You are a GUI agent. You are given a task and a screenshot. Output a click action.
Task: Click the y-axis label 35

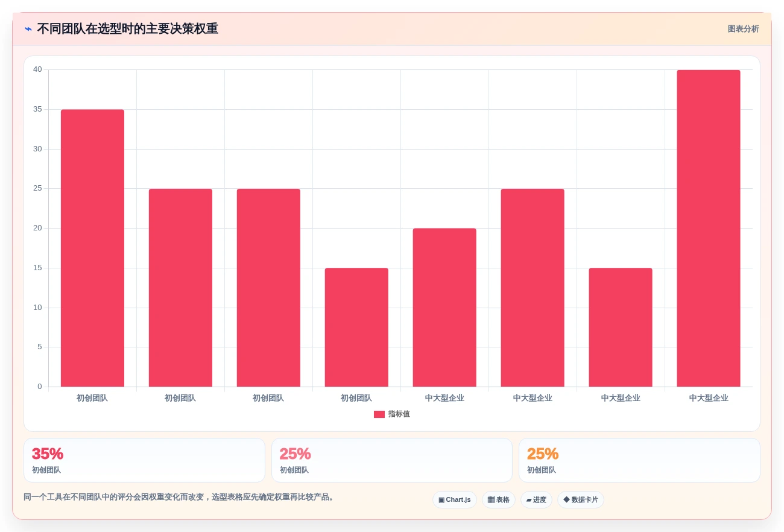[37, 109]
